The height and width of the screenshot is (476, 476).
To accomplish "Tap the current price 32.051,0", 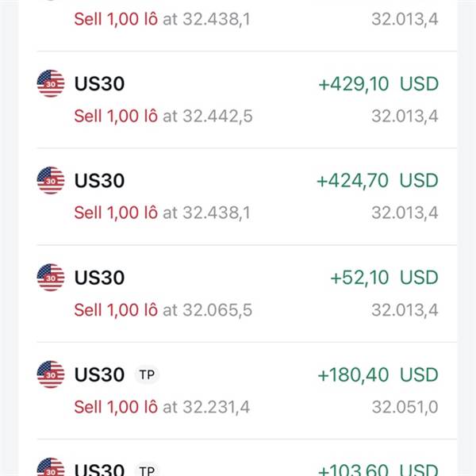I will (405, 407).
